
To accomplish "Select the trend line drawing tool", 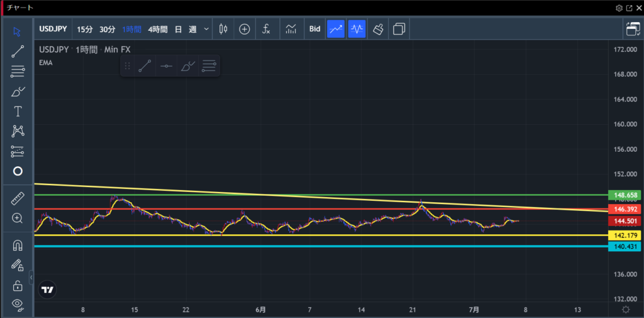I will point(17,52).
